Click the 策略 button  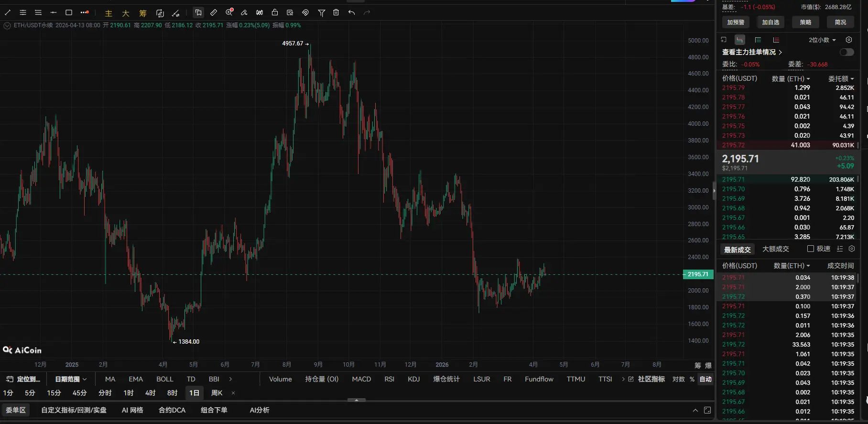point(805,22)
